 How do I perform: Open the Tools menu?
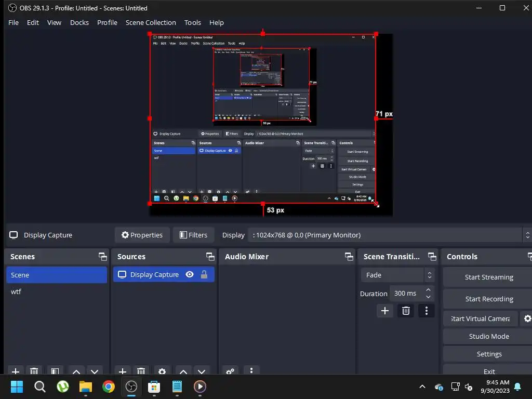(x=192, y=22)
